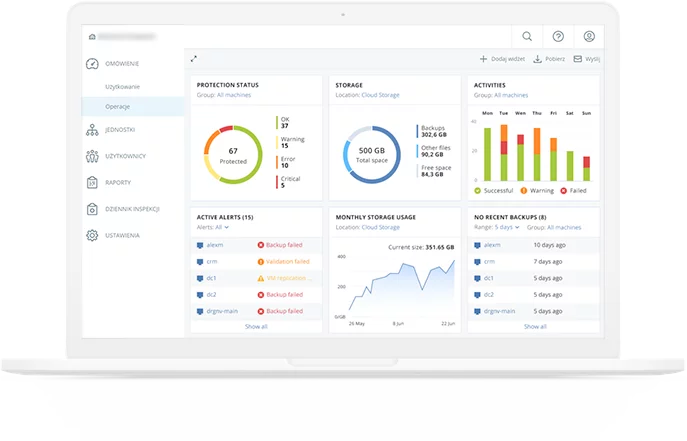Open the Range: 5 days dropdown
Screen dimensions: 687x441
coord(496,228)
